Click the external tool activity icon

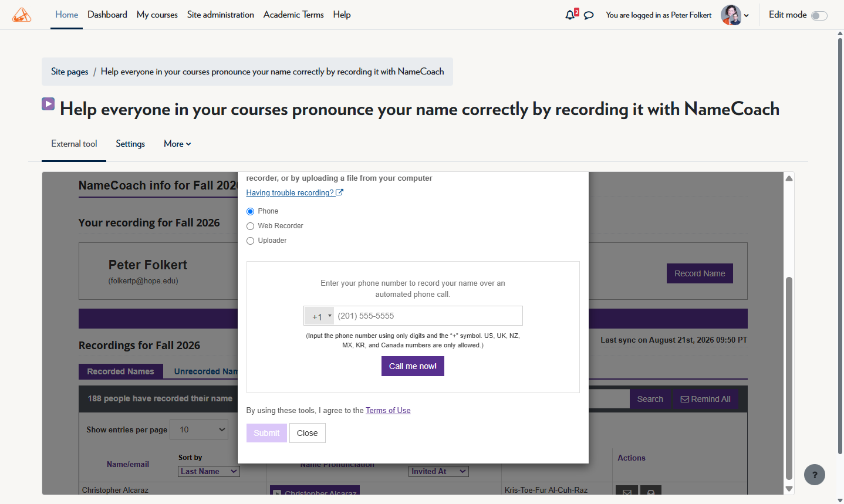48,104
